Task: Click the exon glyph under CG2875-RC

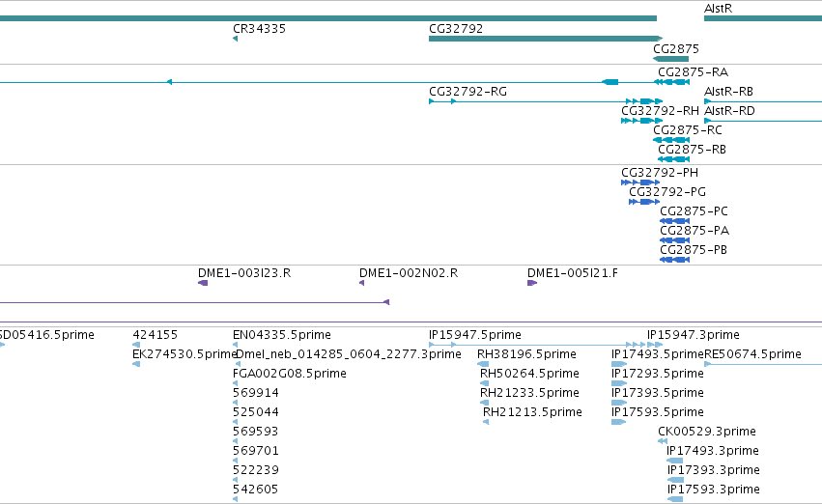Action: click(671, 140)
